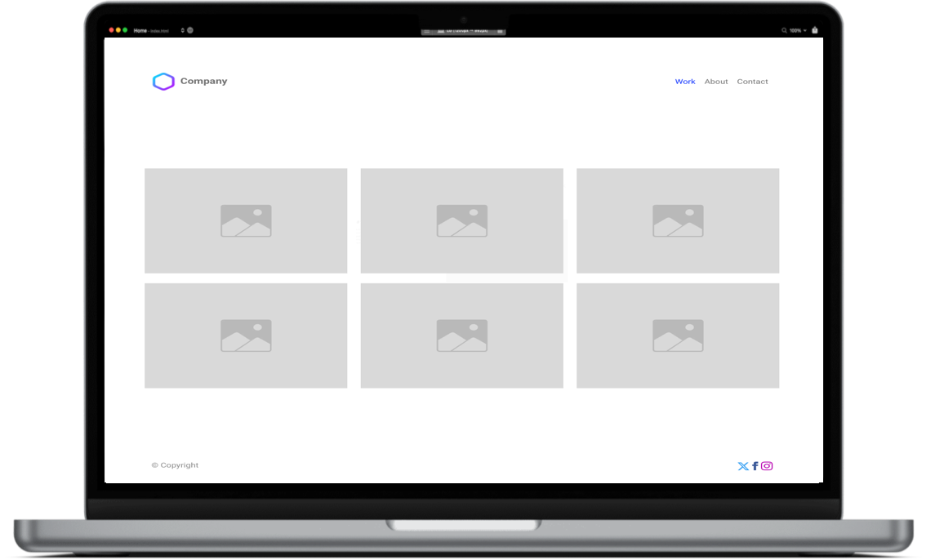Select the bottom-left image placeholder
This screenshot has width=926, height=560.
pos(246,336)
